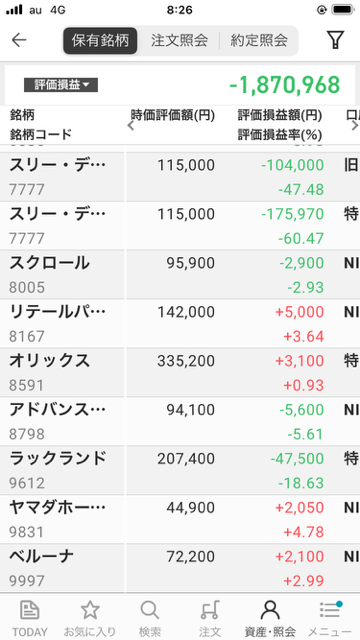360x640 pixels.
Task: Switch to the 注文照会 tab
Action: (179, 40)
